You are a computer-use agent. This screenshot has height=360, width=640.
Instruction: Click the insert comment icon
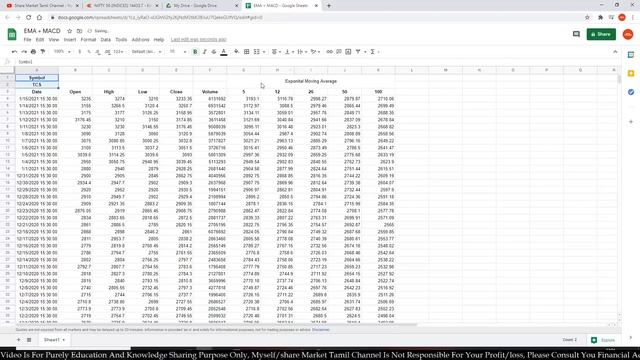(339, 52)
